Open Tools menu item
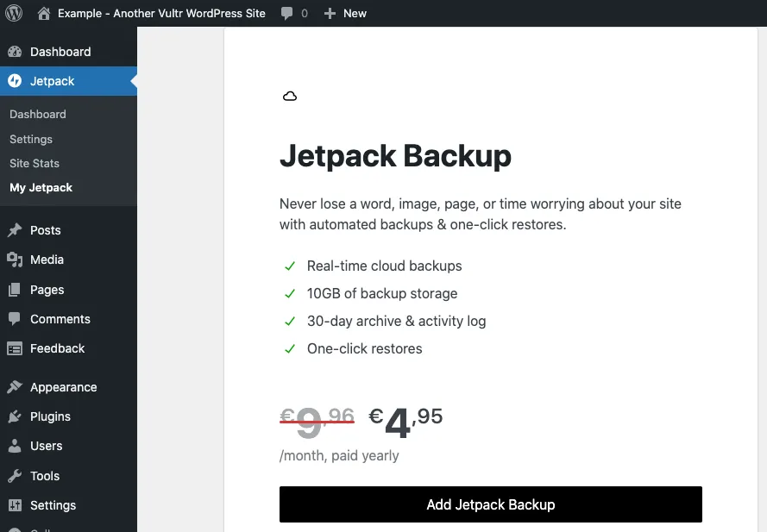The width and height of the screenshot is (767, 532). coord(68,476)
